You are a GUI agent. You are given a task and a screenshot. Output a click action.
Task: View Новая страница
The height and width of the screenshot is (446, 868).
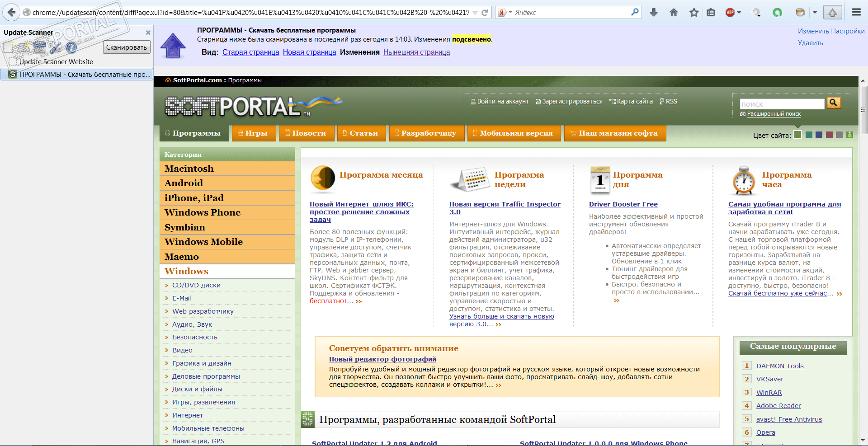point(310,52)
